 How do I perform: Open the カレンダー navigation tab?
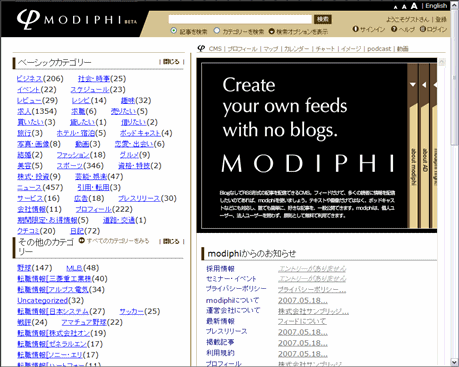coord(297,49)
